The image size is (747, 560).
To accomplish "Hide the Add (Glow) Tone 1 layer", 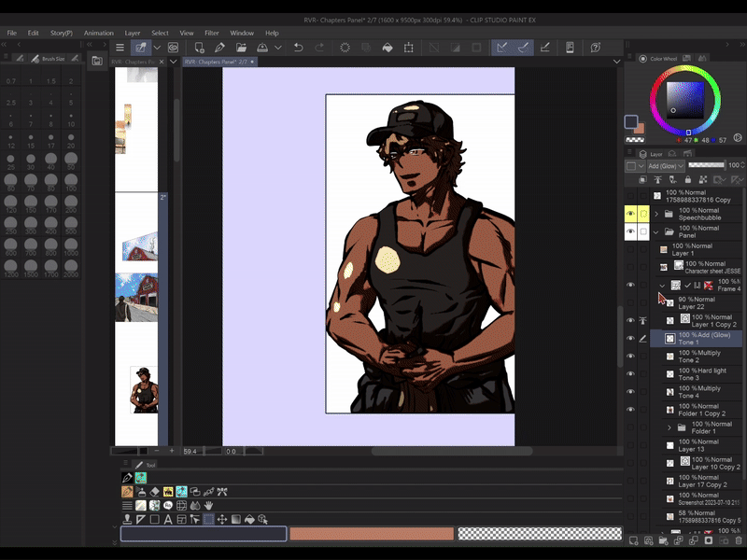I will click(x=630, y=338).
